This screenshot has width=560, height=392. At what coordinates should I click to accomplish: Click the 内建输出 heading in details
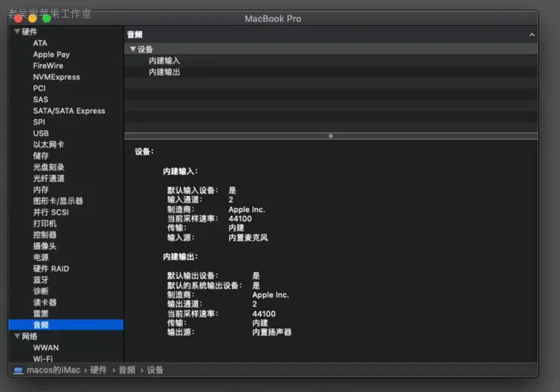click(180, 257)
